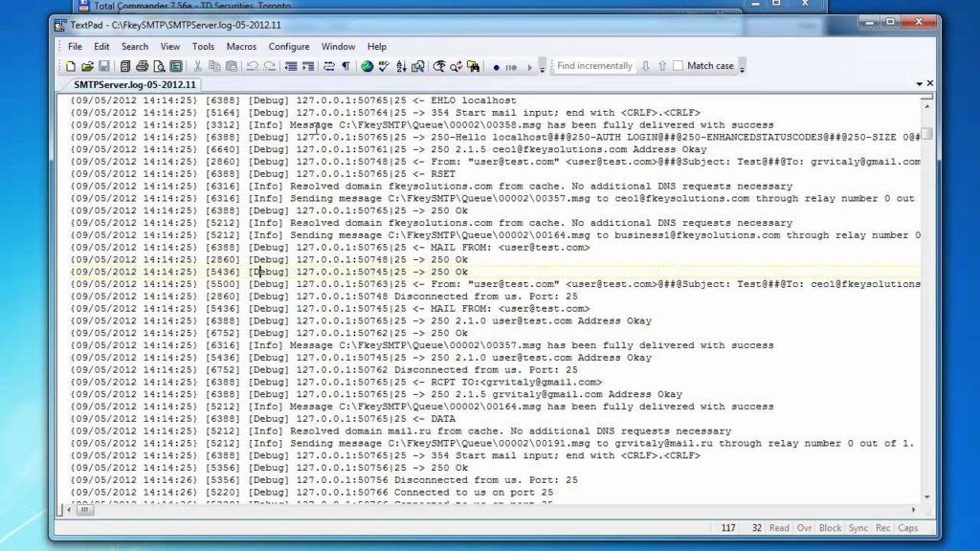Open the Macros menu
The height and width of the screenshot is (551, 980).
pos(241,46)
